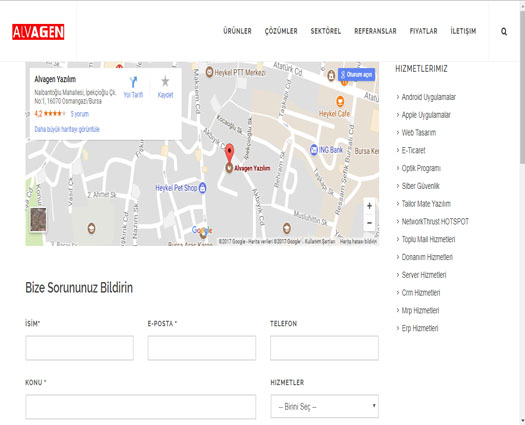Open Server Hizmetleri link
Viewport: 525px width, 425px height.
coord(424,275)
